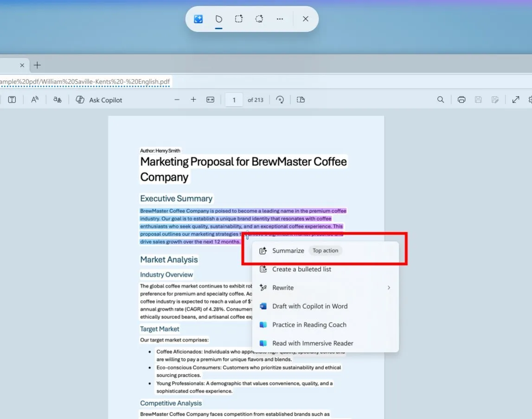The width and height of the screenshot is (532, 419).
Task: Click the page number input field
Action: [234, 99]
